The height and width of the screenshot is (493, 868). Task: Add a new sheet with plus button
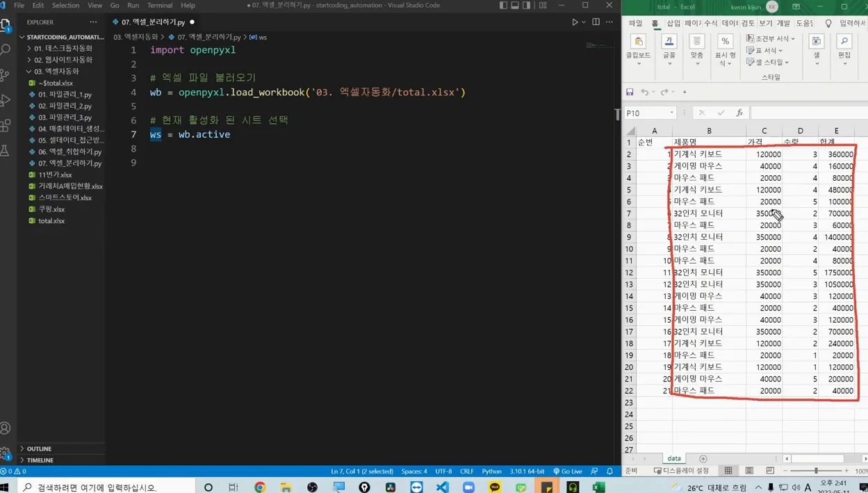coord(703,459)
